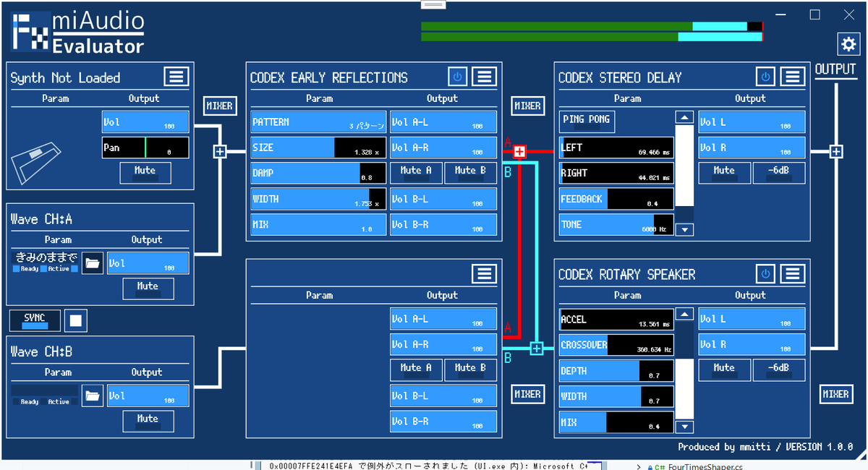Click the CROSSOVER slider in Rotary Speaker
868x470 pixels.
[616, 345]
